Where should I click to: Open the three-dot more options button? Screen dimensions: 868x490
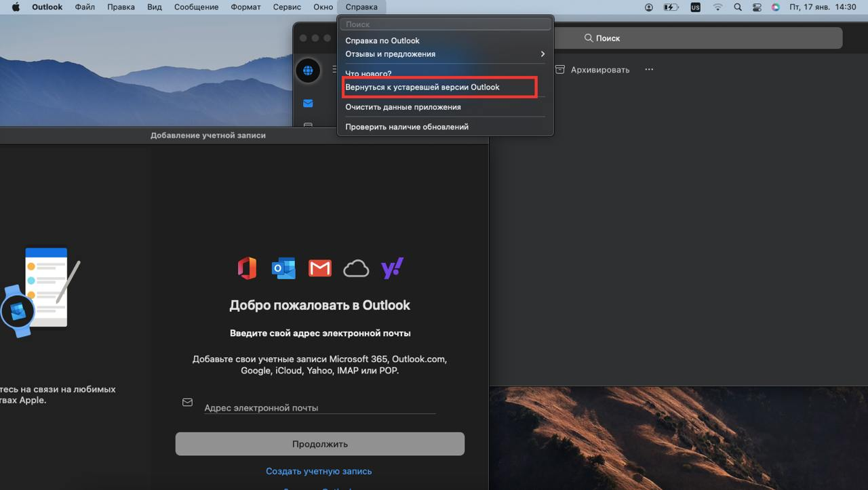[x=649, y=70]
